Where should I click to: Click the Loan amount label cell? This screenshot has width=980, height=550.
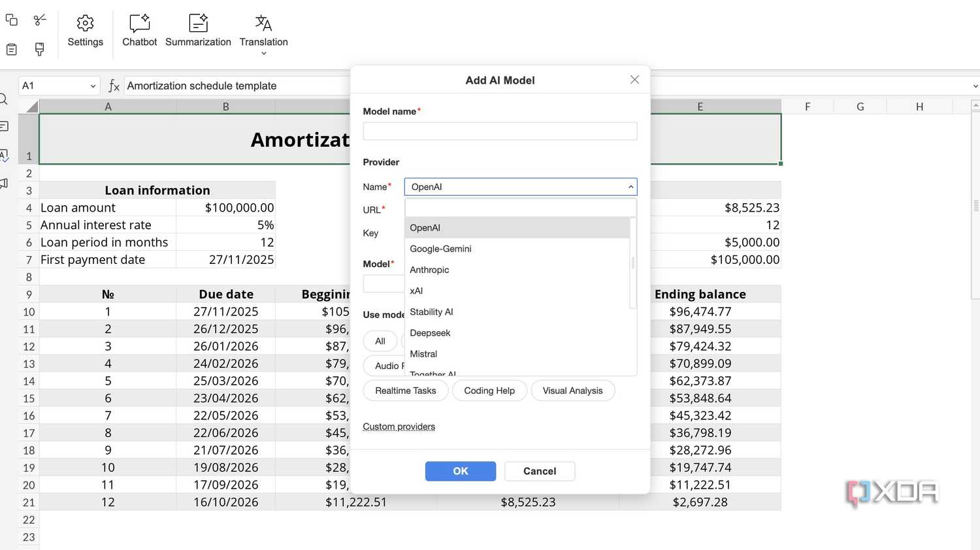[x=108, y=208]
